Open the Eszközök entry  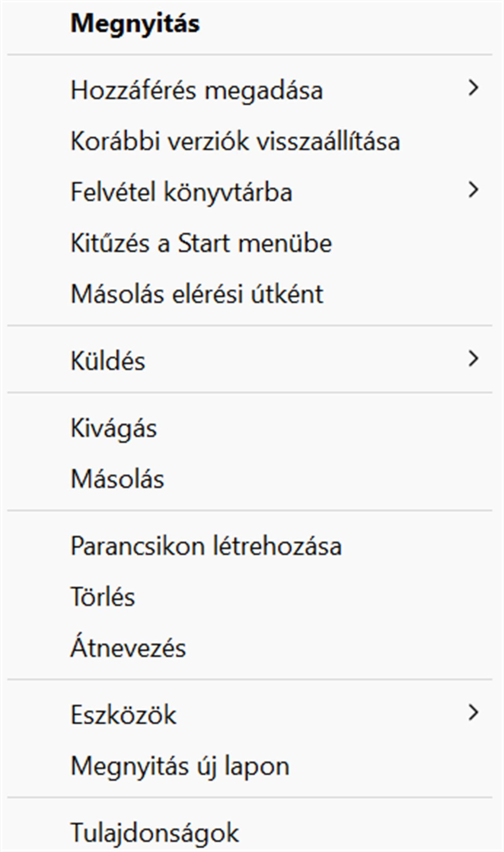123,715
